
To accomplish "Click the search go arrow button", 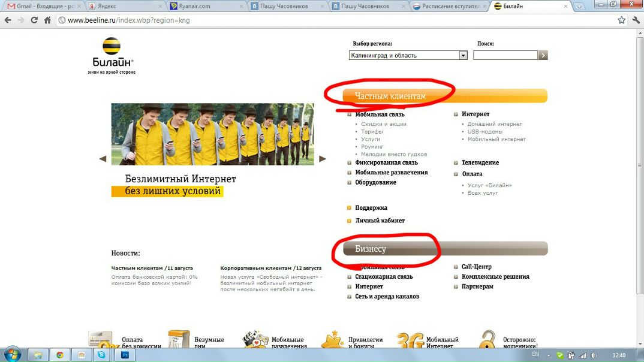I will pos(543,55).
